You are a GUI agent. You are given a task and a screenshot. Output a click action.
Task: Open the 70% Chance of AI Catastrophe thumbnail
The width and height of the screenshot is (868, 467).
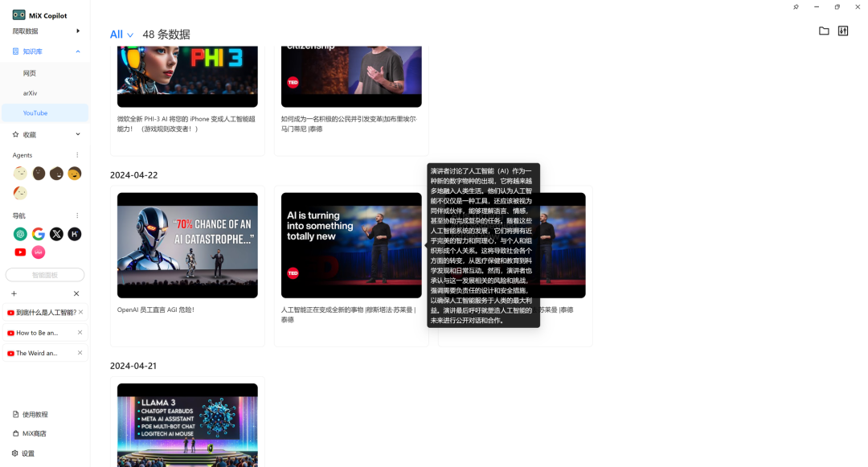[187, 245]
